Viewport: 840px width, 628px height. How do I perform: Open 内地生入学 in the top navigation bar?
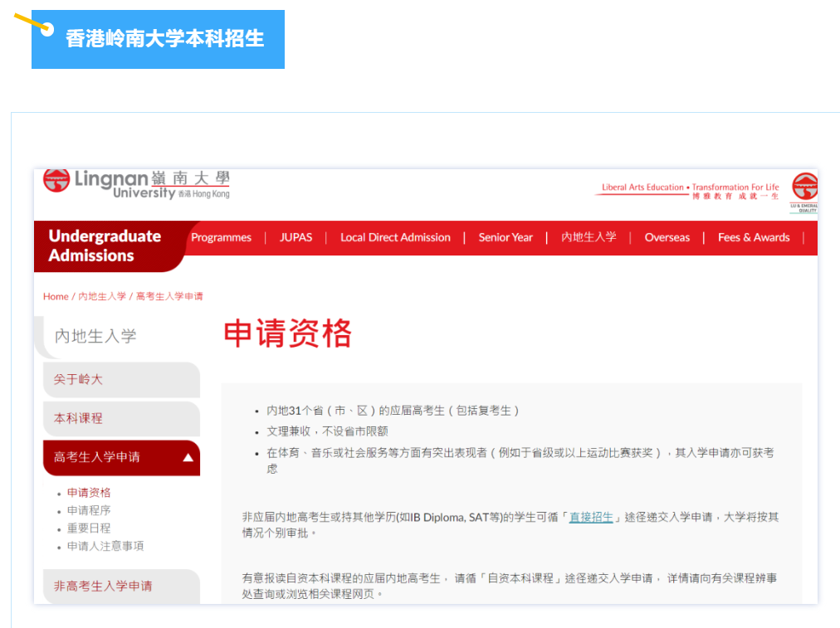coord(588,237)
